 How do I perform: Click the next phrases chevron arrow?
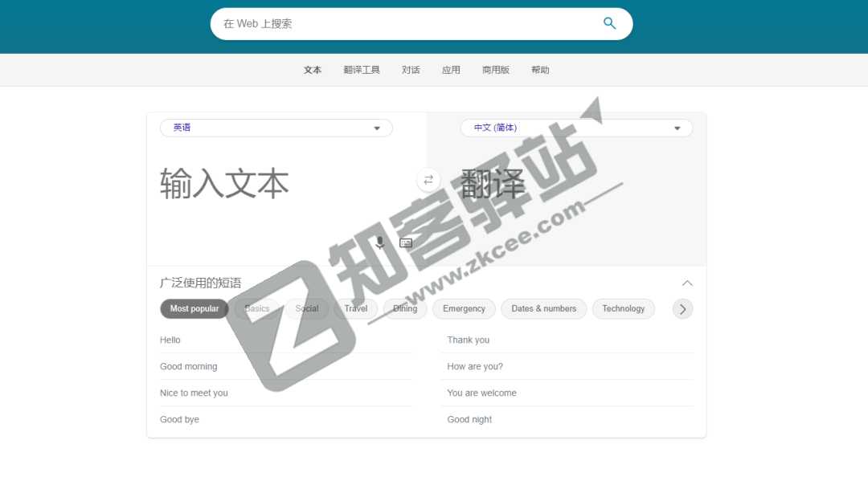pyautogui.click(x=682, y=308)
